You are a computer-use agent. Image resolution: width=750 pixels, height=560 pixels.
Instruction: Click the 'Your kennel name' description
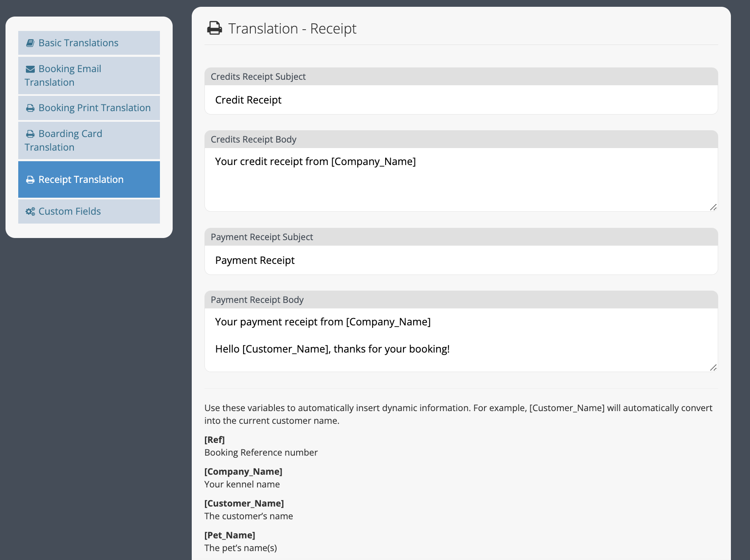click(x=242, y=484)
